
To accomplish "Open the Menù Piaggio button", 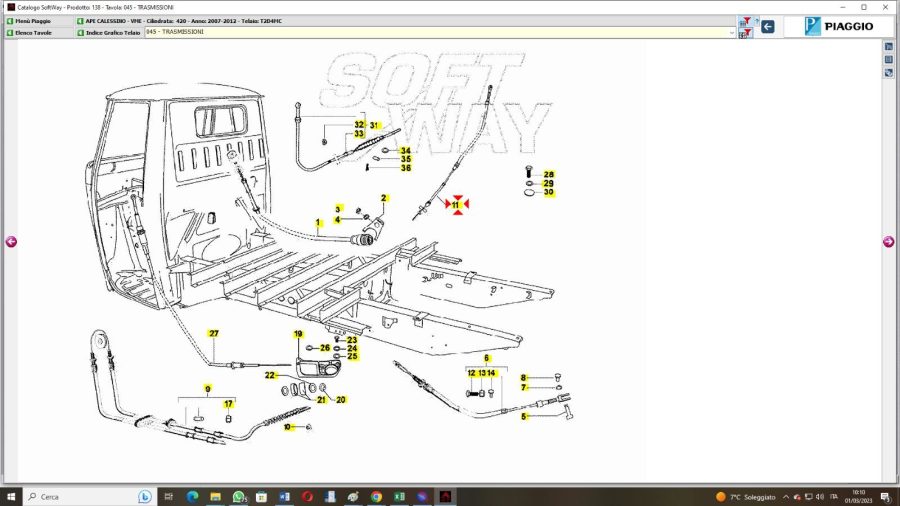I will [36, 20].
